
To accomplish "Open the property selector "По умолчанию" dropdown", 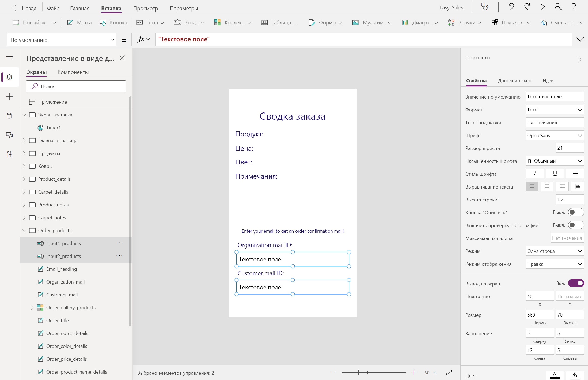I will [62, 40].
